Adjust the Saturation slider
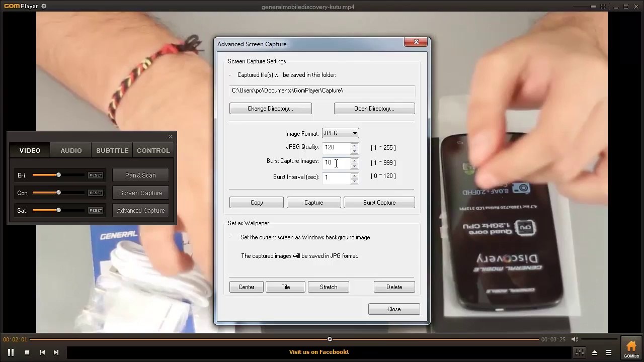 pyautogui.click(x=58, y=210)
